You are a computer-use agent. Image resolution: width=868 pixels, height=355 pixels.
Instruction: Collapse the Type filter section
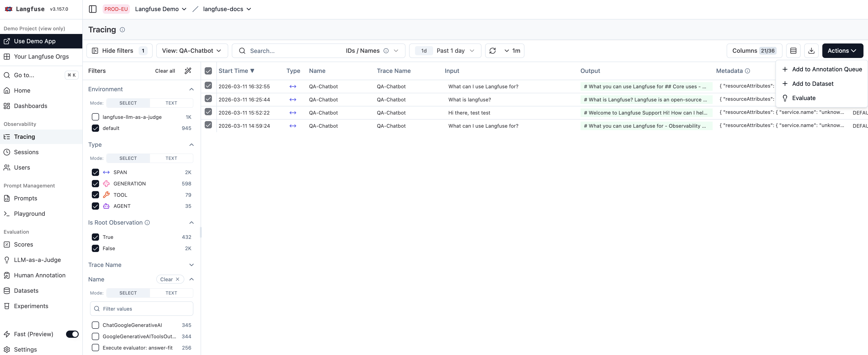click(191, 145)
